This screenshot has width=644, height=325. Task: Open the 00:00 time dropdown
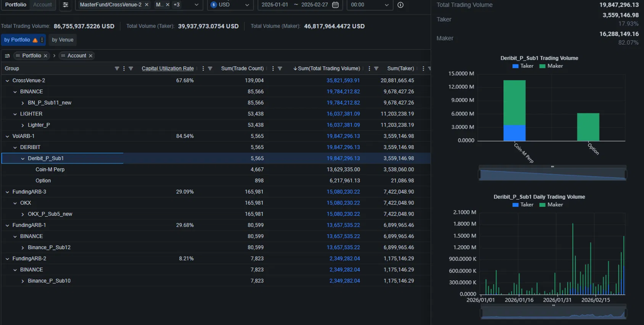[x=369, y=5]
